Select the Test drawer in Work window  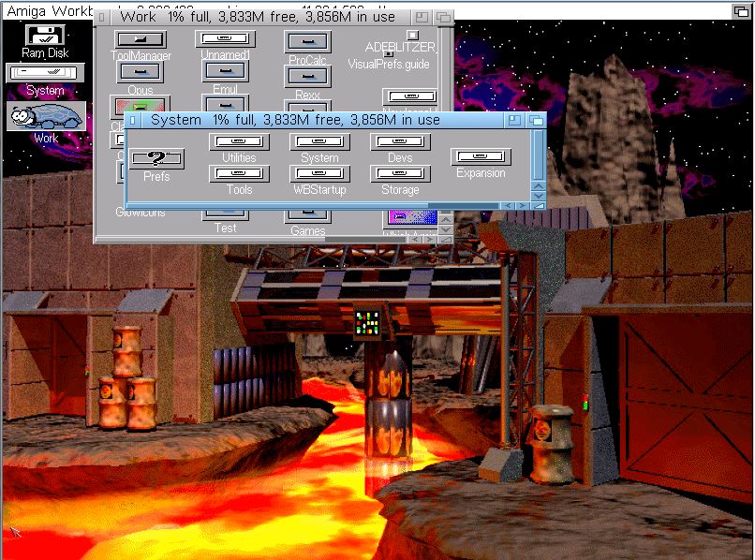coord(225,214)
